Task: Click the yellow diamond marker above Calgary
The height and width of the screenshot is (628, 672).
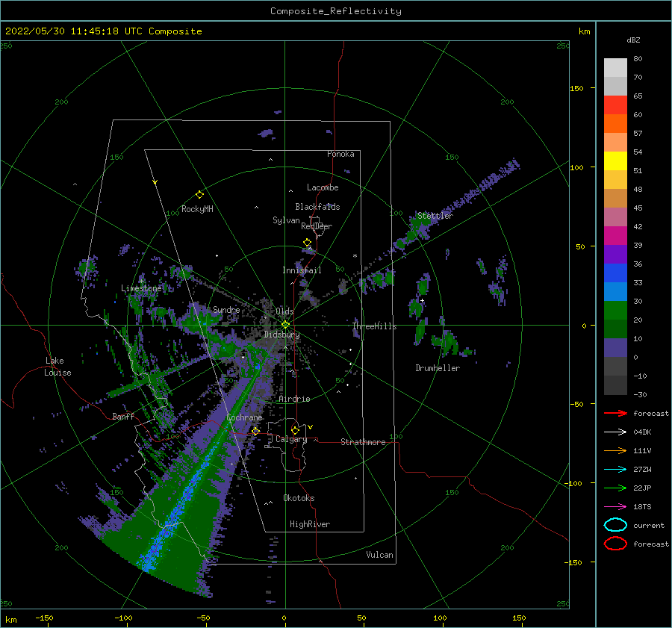Action: pos(295,430)
